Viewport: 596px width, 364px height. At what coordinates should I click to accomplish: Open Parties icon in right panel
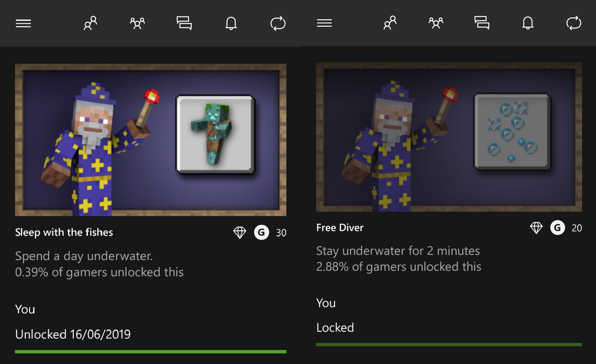(436, 23)
